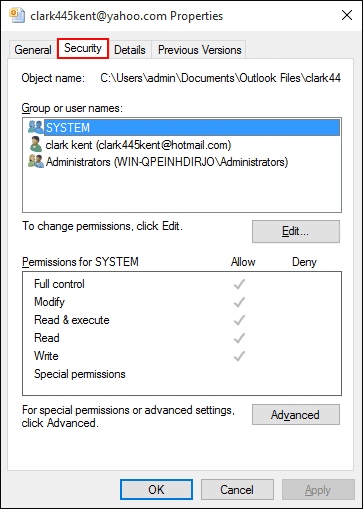Click the clark kent user icon
The width and height of the screenshot is (363, 509).
click(35, 144)
